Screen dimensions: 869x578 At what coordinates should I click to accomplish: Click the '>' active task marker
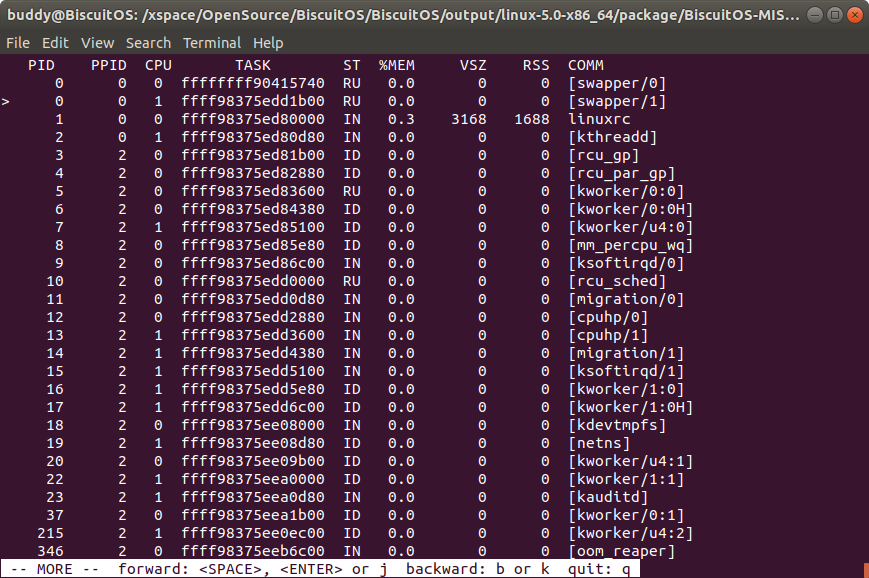click(7, 101)
